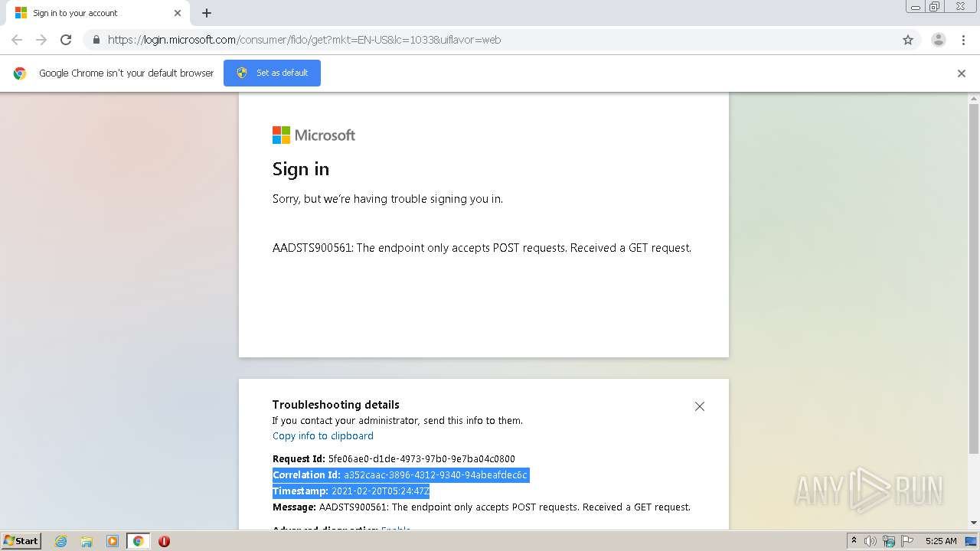Select the Timestamp value
The height and width of the screenshot is (551, 980).
[x=381, y=491]
